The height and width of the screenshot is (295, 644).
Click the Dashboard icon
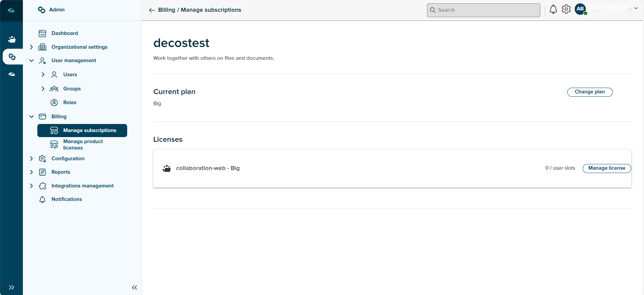point(42,33)
